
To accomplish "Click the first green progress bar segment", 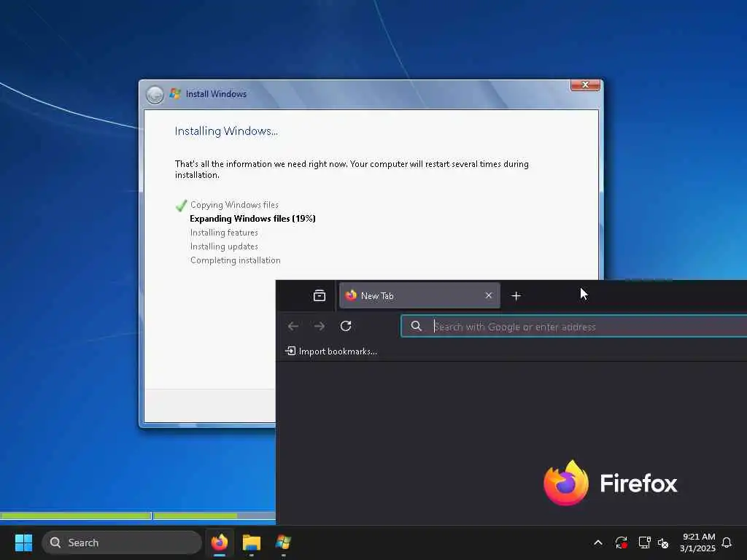I will 76,516.
